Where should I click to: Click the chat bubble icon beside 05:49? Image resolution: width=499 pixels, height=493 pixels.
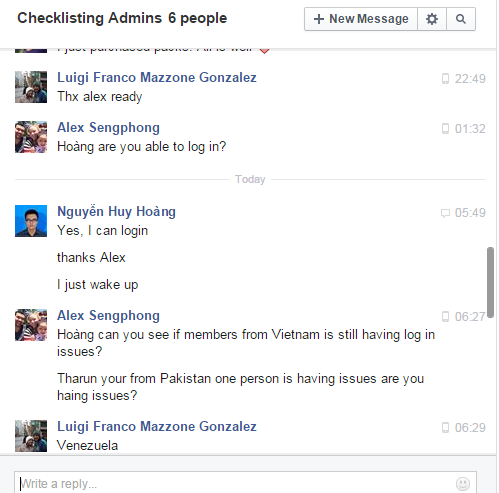(445, 213)
